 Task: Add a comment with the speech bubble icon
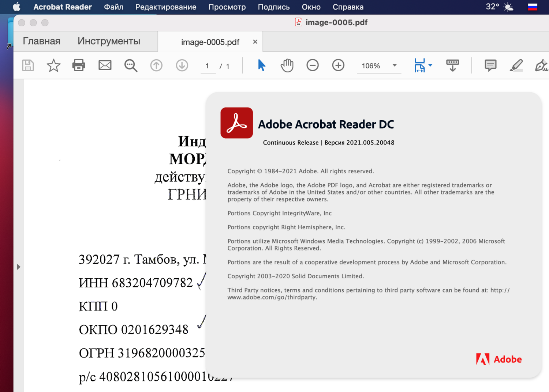click(490, 65)
